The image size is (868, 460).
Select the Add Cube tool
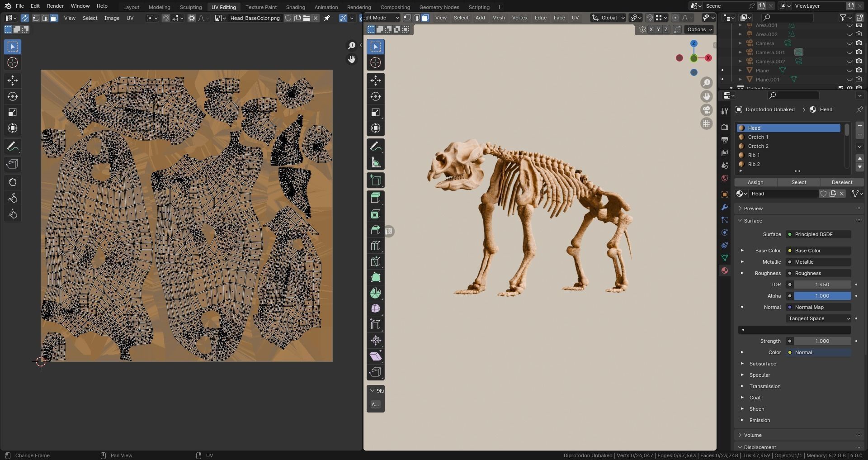[x=376, y=180]
